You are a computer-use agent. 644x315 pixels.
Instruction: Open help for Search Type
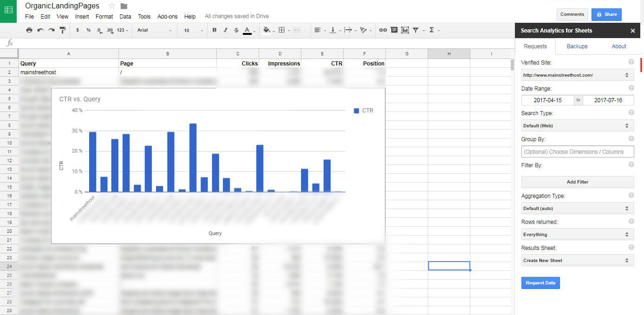pos(631,113)
